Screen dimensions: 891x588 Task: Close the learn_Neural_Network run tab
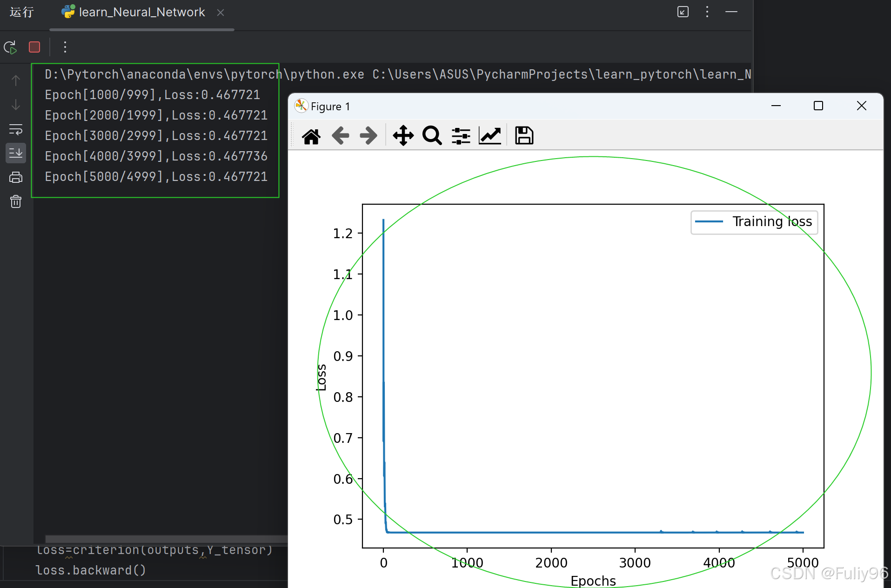pos(221,13)
